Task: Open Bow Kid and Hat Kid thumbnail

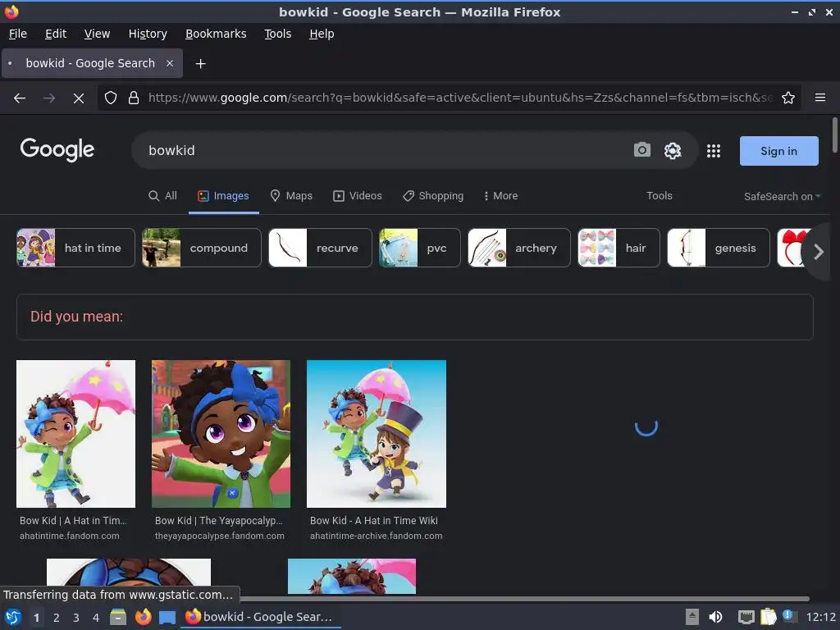Action: point(376,434)
